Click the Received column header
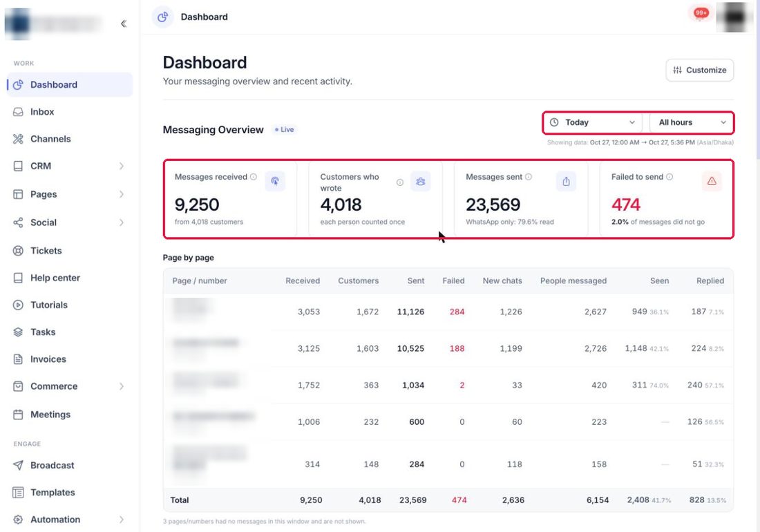 click(x=303, y=281)
